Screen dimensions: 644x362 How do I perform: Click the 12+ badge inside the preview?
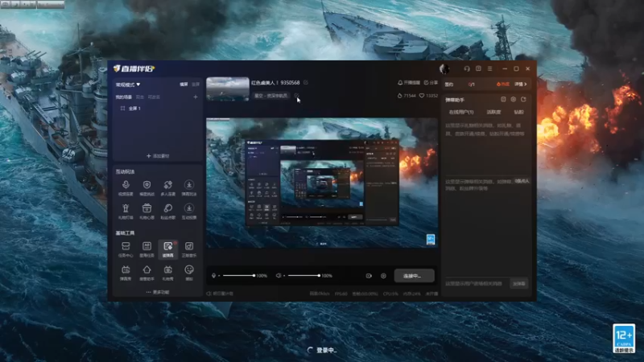(431, 239)
